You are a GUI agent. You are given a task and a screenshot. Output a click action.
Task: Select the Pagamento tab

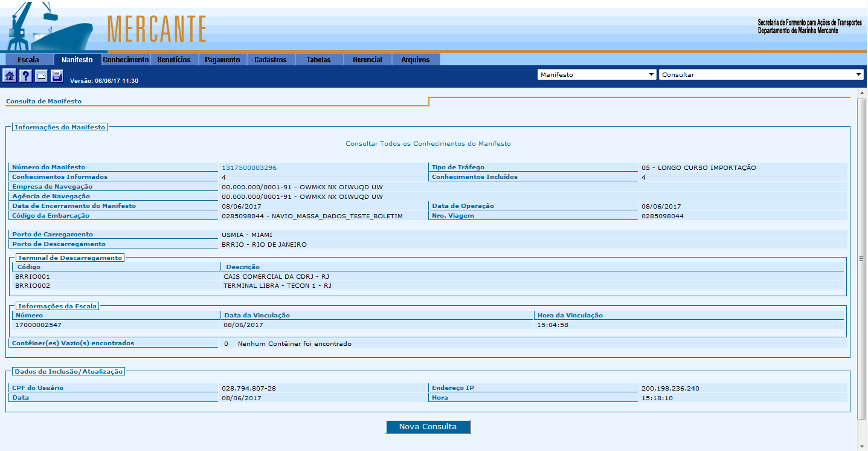coord(222,60)
